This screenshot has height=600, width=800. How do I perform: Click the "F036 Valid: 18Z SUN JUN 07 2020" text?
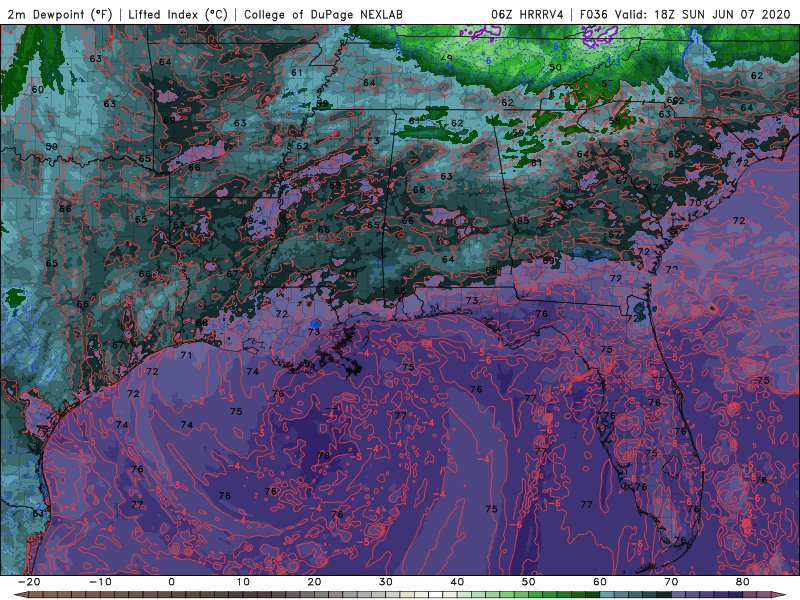pos(685,14)
